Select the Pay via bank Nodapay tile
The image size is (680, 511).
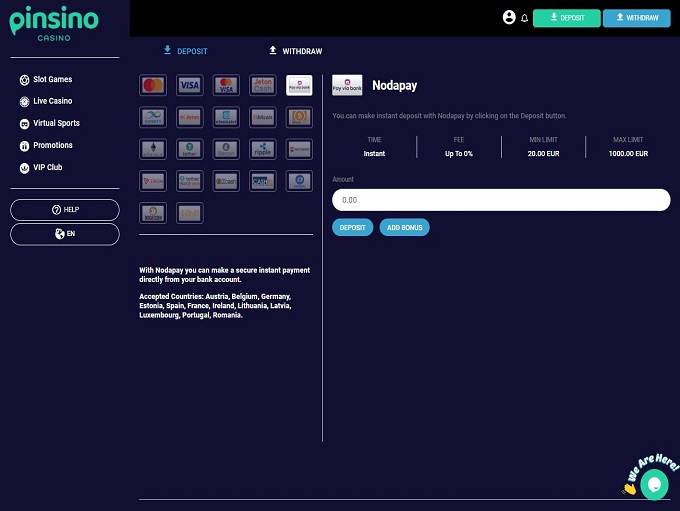tap(299, 85)
